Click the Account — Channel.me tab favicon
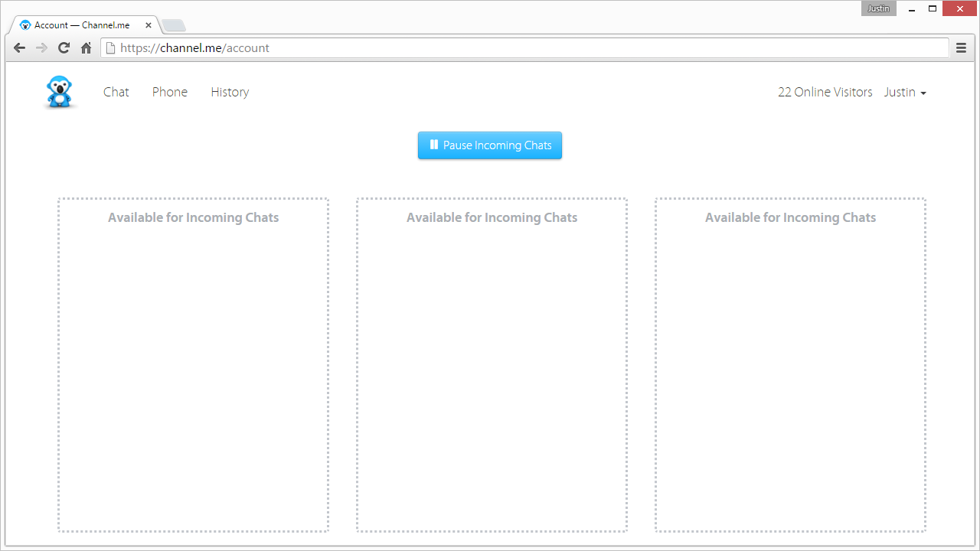Viewport: 980px width, 551px height. click(25, 25)
